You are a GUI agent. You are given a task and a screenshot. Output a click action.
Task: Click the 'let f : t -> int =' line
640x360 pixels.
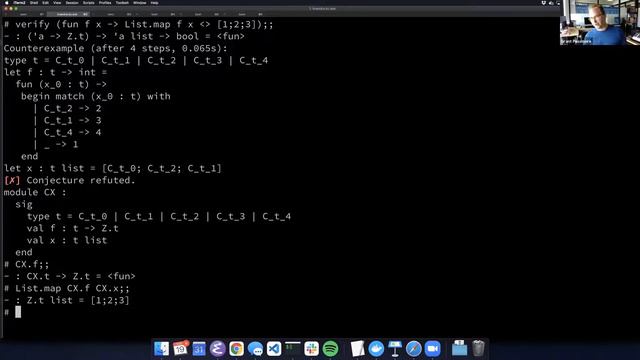click(56, 72)
